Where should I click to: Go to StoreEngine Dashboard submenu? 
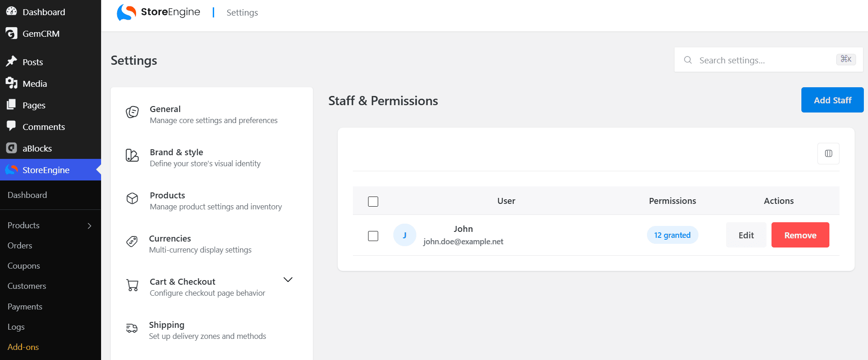coord(27,195)
